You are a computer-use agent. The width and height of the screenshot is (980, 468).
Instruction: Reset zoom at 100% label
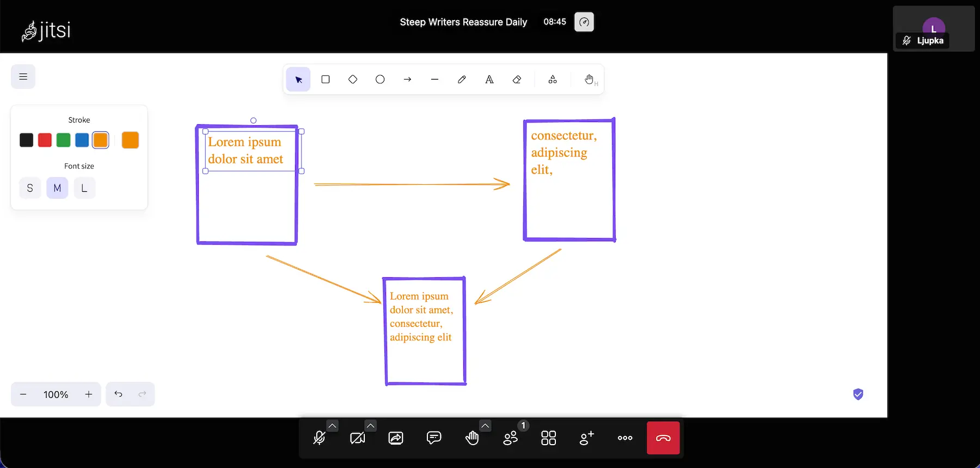(56, 394)
